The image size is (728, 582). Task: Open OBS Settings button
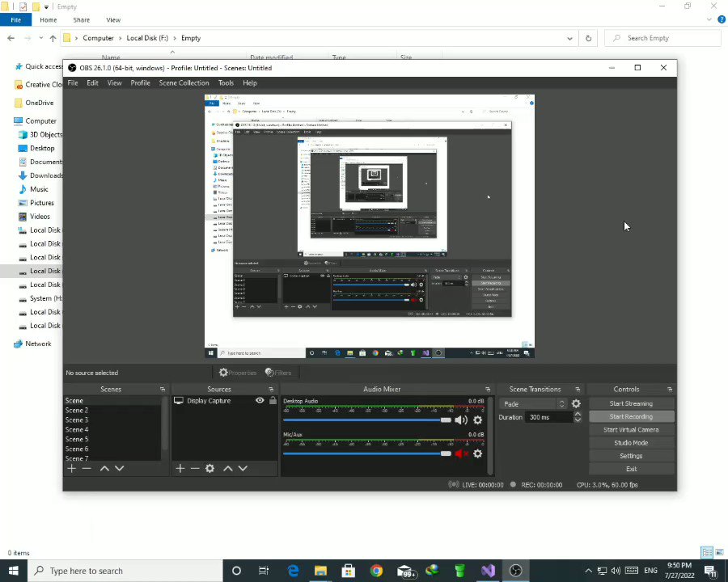coord(631,455)
